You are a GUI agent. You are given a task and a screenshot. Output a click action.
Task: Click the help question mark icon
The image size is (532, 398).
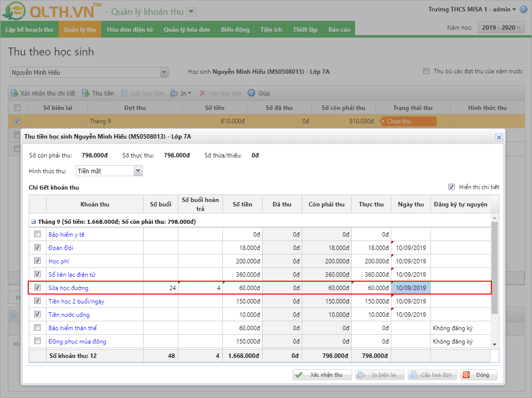(523, 9)
